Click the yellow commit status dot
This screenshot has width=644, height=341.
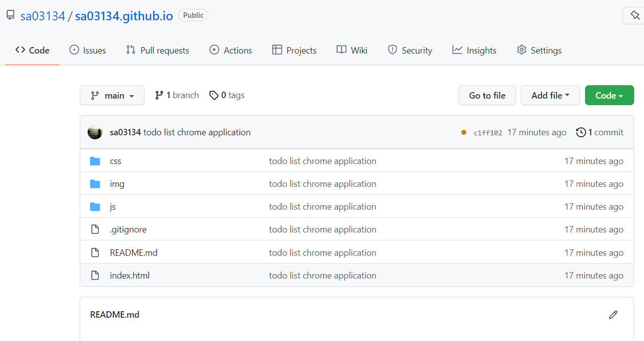tap(464, 132)
